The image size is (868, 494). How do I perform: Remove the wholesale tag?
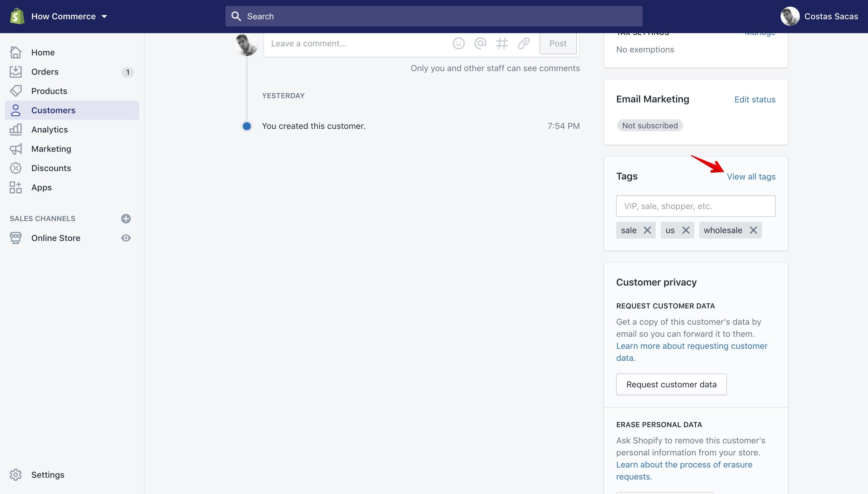753,230
